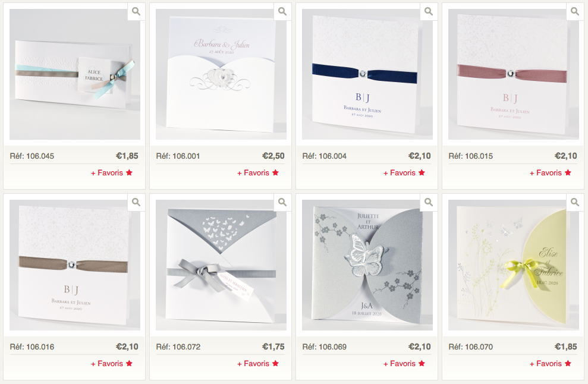Add heart card 106.001 to Favoris
The height and width of the screenshot is (384, 588).
click(258, 173)
